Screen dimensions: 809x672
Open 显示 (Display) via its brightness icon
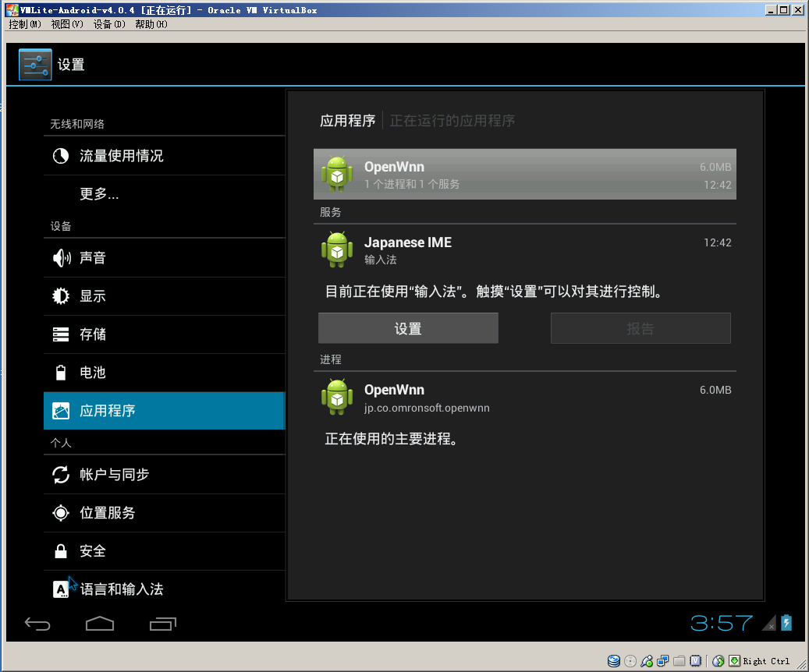61,296
